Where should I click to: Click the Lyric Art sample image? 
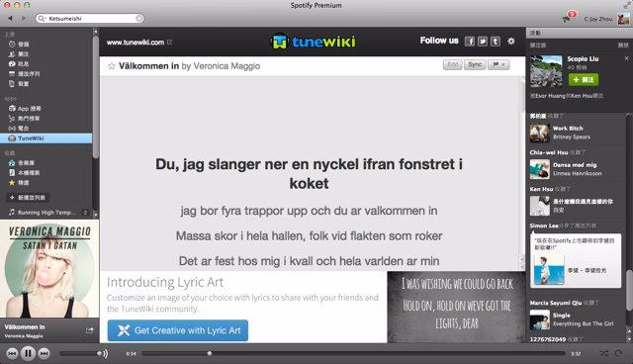click(x=456, y=307)
